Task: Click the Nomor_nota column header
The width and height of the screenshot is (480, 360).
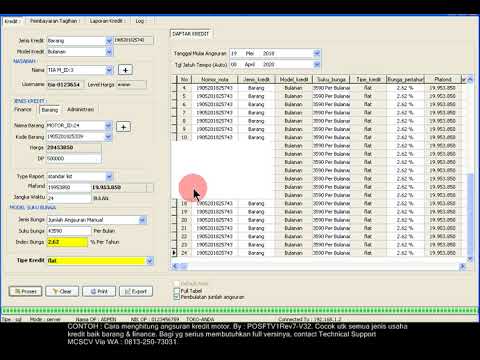Action: (x=215, y=79)
